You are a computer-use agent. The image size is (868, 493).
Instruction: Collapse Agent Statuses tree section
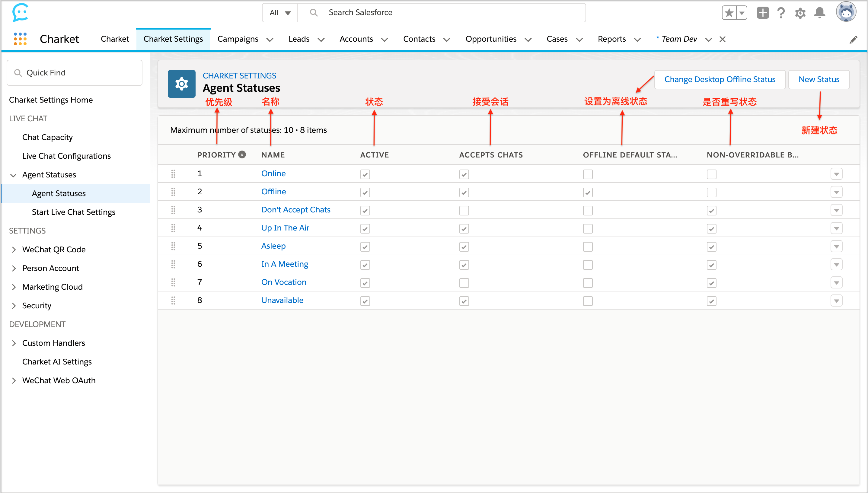[13, 175]
